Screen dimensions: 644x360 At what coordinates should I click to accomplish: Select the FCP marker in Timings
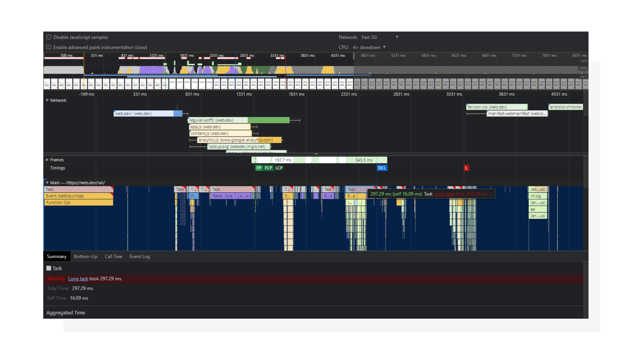point(268,168)
